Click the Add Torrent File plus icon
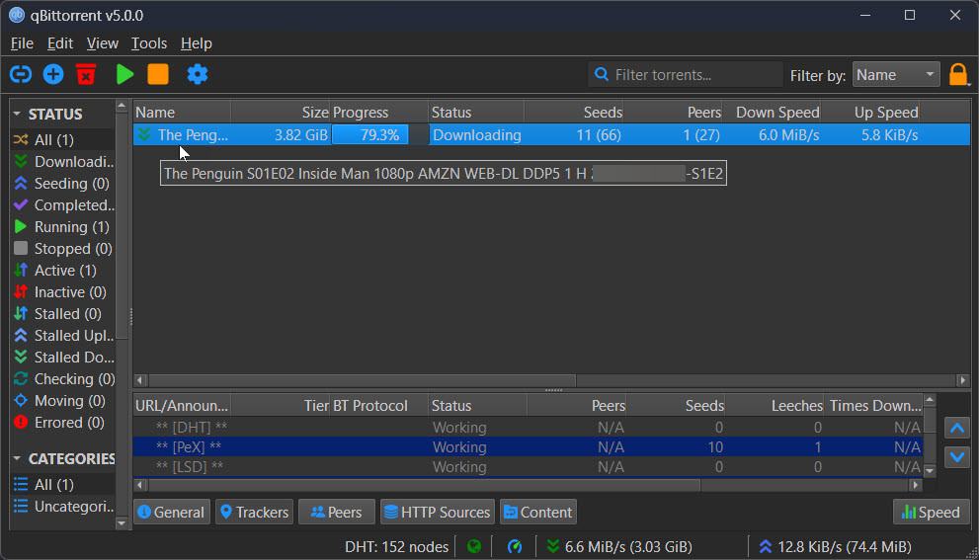This screenshot has width=979, height=560. 53,74
